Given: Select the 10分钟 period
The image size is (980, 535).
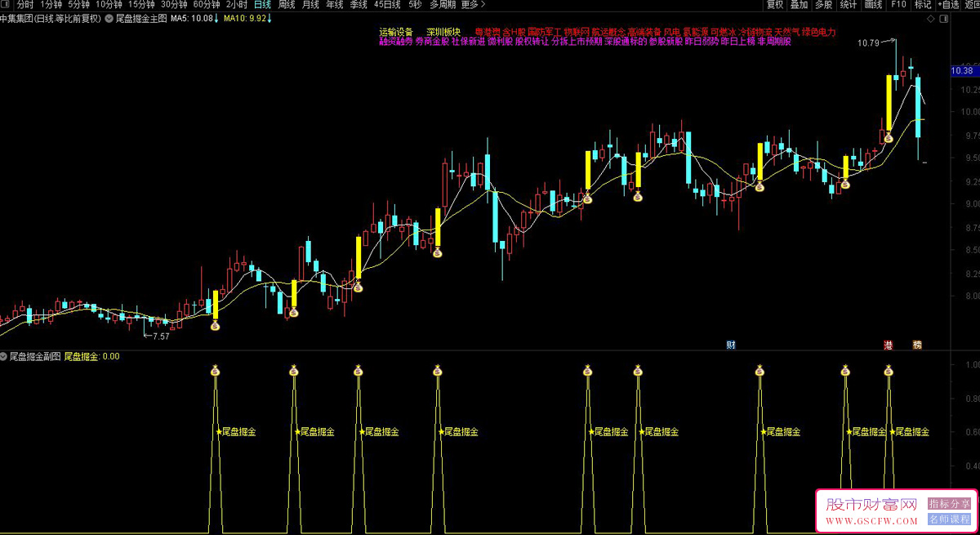Looking at the screenshot, I should (109, 5).
